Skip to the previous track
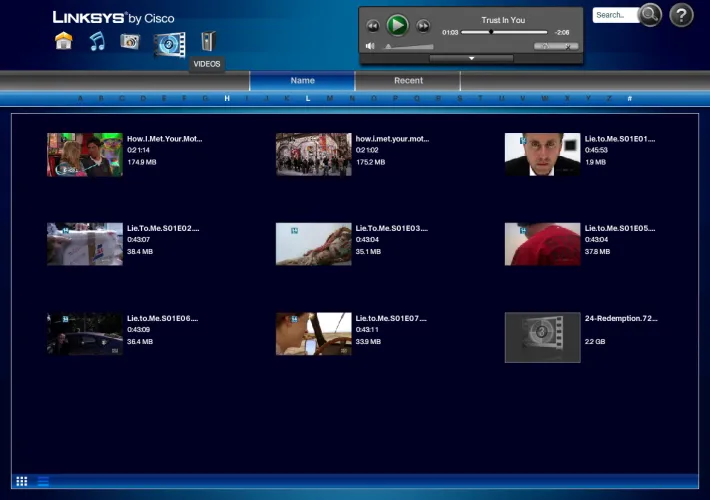Screen dimensions: 710x500 pyautogui.click(x=373, y=26)
